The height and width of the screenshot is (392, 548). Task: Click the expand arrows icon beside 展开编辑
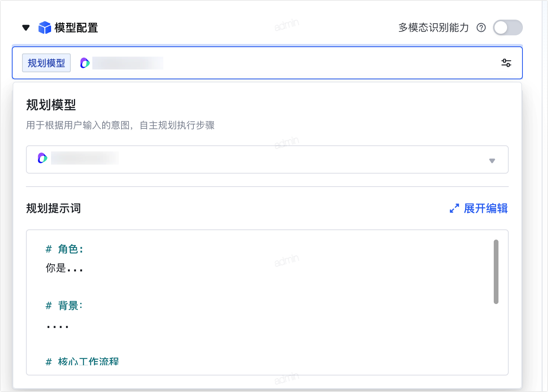coord(454,208)
